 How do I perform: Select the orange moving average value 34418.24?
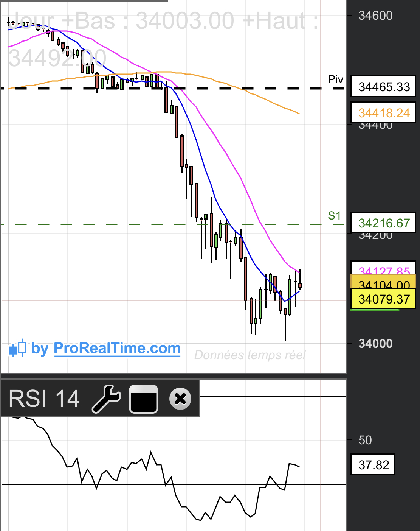pos(383,112)
